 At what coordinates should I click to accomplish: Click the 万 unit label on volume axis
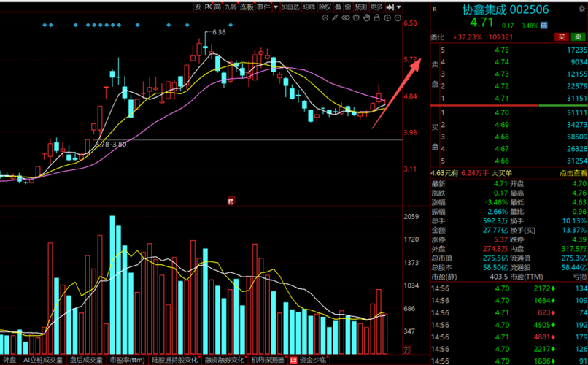coord(407,350)
